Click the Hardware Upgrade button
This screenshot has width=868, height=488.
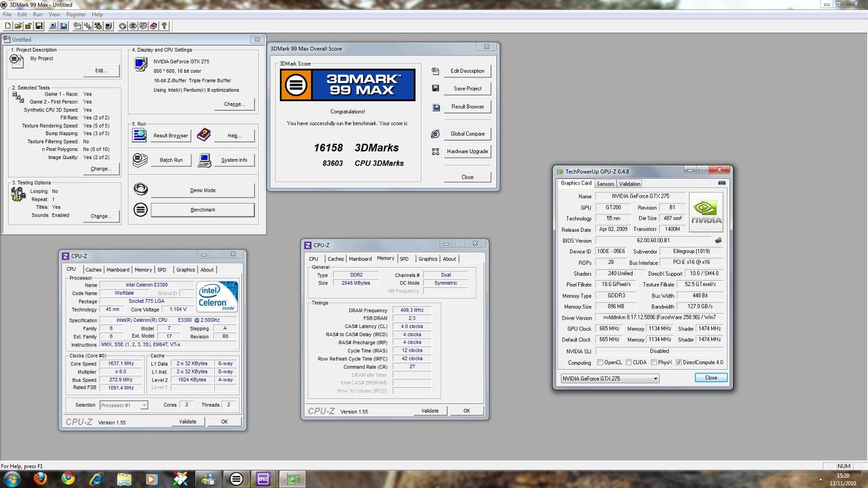coord(468,151)
